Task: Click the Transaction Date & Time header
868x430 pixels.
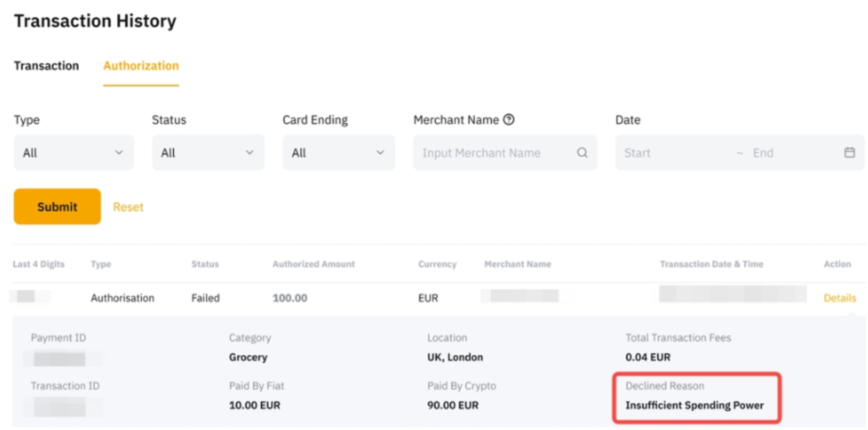Action: click(x=711, y=265)
